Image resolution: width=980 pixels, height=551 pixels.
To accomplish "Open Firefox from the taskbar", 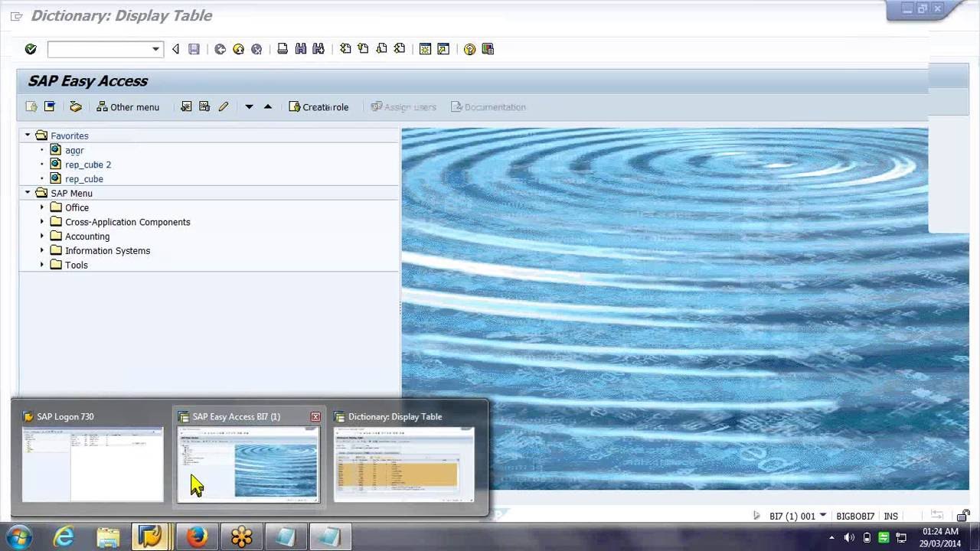I will (197, 537).
